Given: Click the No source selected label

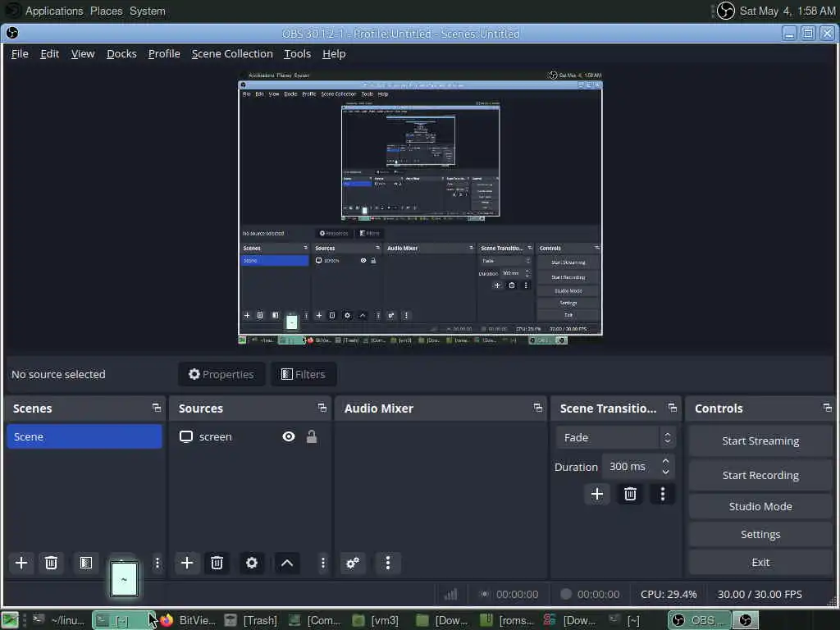Looking at the screenshot, I should coord(58,374).
